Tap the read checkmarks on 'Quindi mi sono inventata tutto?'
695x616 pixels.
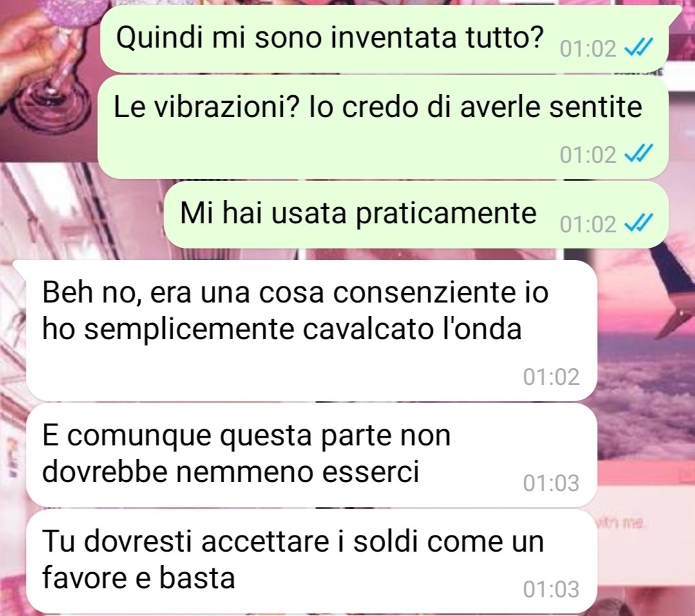click(638, 46)
